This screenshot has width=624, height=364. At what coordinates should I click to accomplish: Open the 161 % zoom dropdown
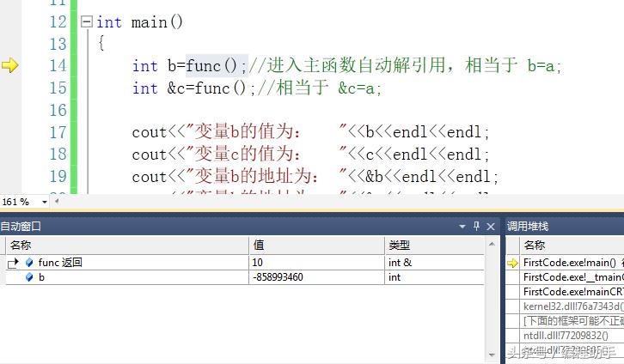click(44, 202)
